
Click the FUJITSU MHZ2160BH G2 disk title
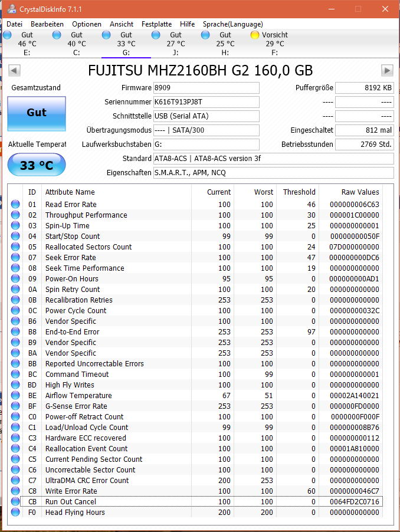tap(200, 71)
